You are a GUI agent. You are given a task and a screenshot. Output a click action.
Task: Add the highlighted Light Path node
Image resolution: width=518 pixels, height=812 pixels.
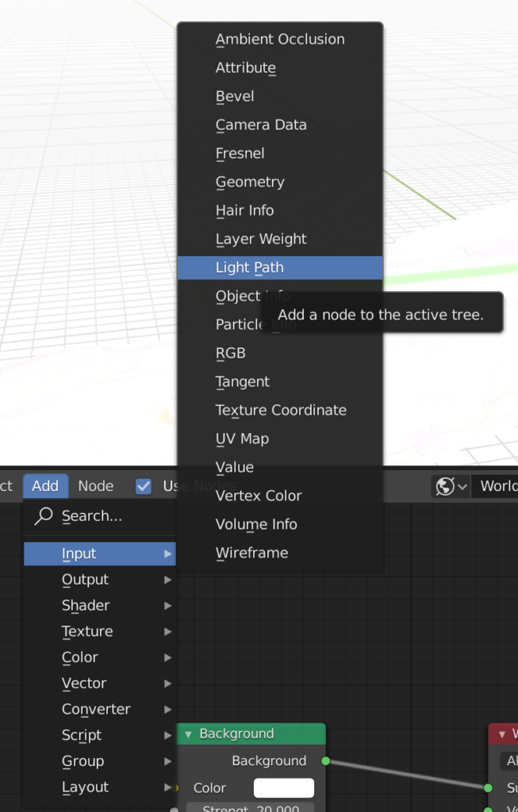280,268
